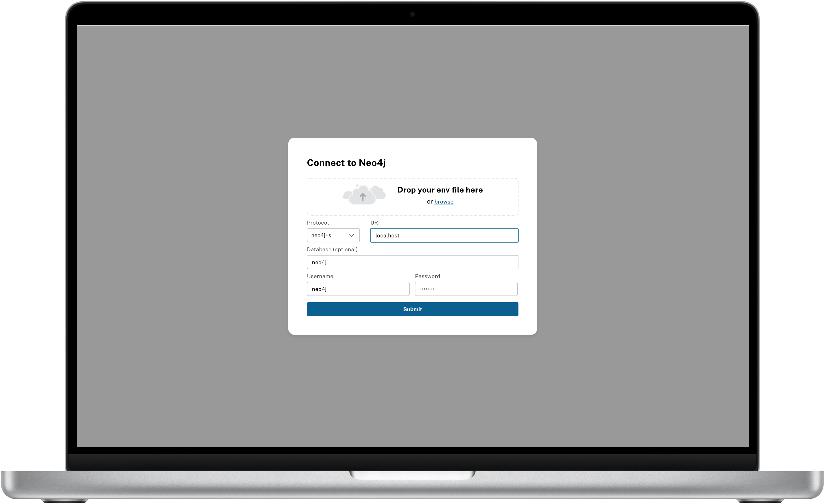Click the "Drop your env file here" text

click(x=440, y=190)
